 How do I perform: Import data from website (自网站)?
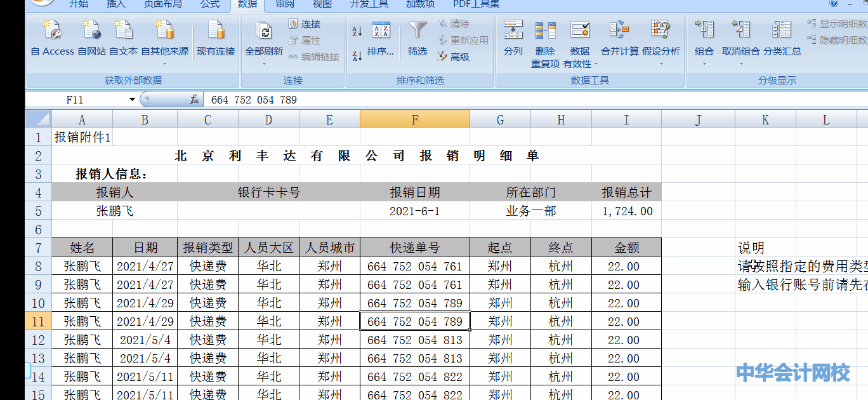pyautogui.click(x=92, y=38)
